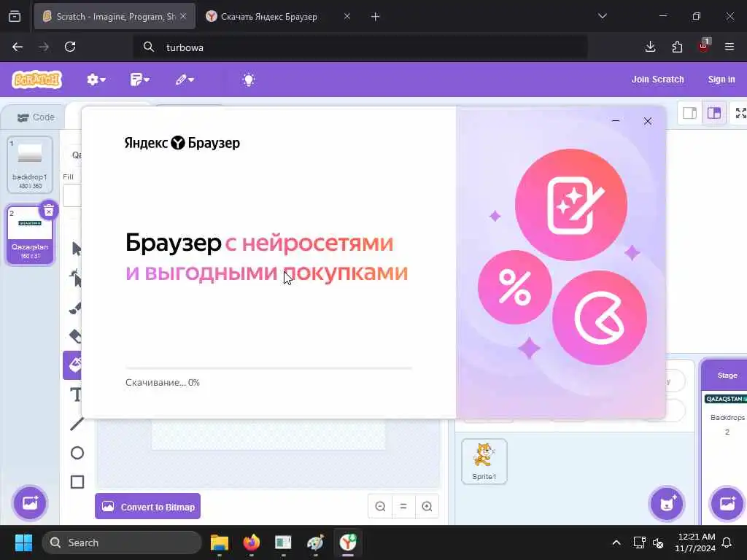Switch to large stage layout

tap(713, 113)
